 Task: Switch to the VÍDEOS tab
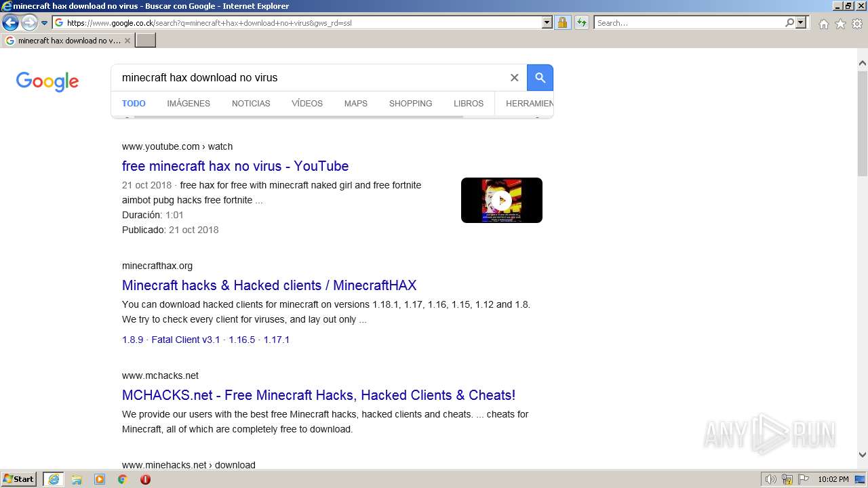307,104
